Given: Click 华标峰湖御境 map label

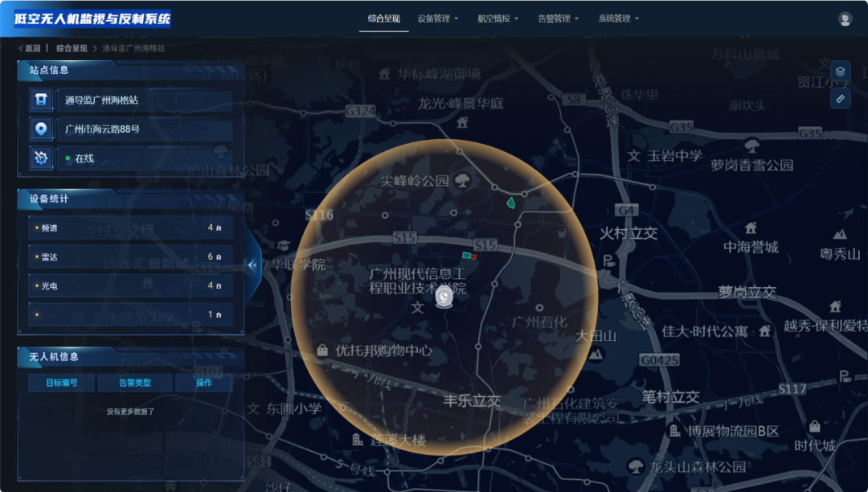Looking at the screenshot, I should 439,74.
